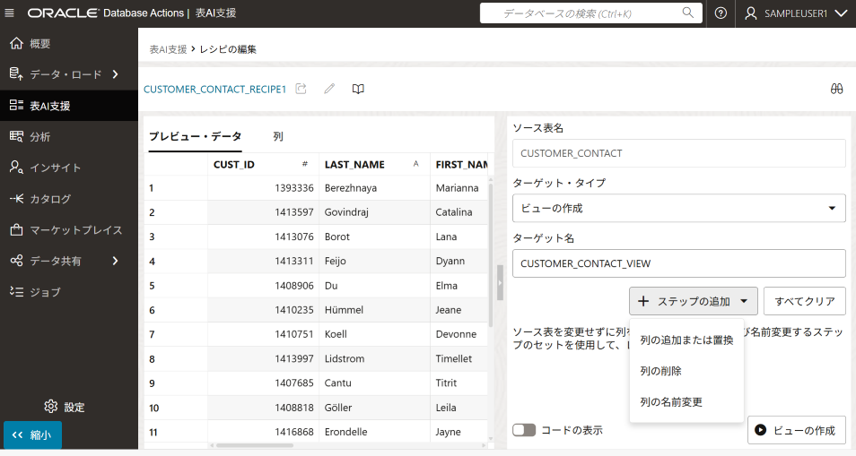Screen dimensions: 856x456
Task: Click ソース表名 field CUSTOMER_CONTACT
Action: [x=679, y=153]
